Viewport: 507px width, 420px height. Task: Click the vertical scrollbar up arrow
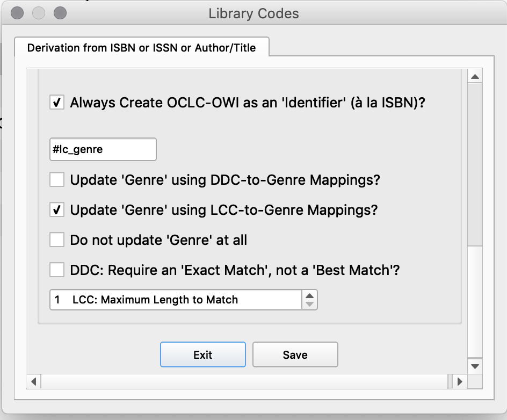pos(474,77)
